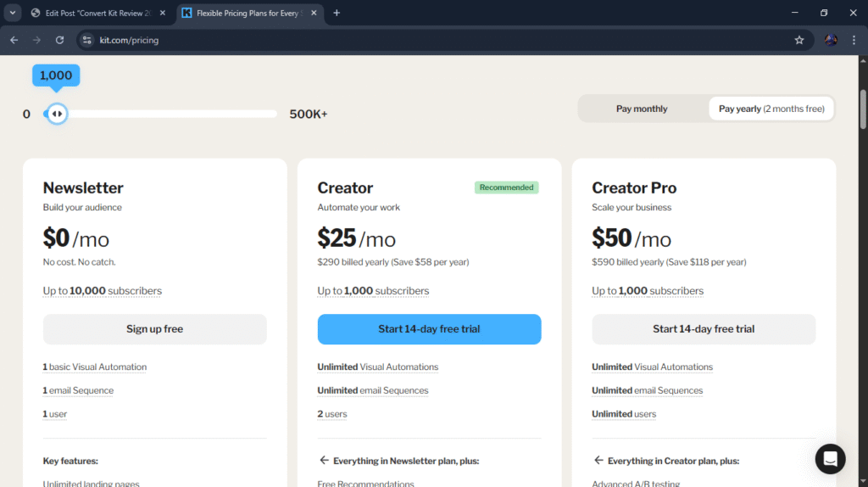Click 'Unlimited email Sequences' in Creator plan
Viewport: 868px width, 487px height.
coord(373,390)
